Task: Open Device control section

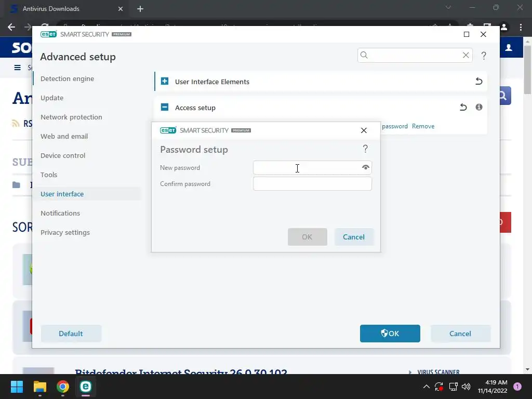Action: click(63, 155)
